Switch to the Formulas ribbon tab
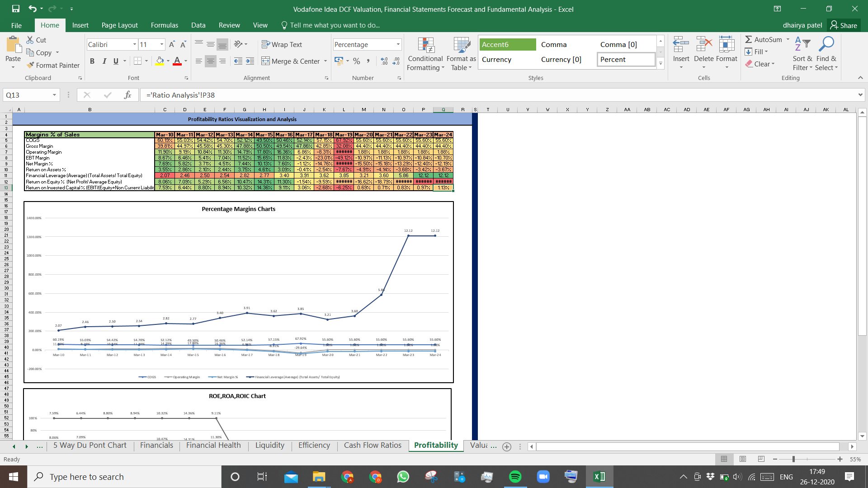Viewport: 868px width, 488px height. click(x=165, y=25)
